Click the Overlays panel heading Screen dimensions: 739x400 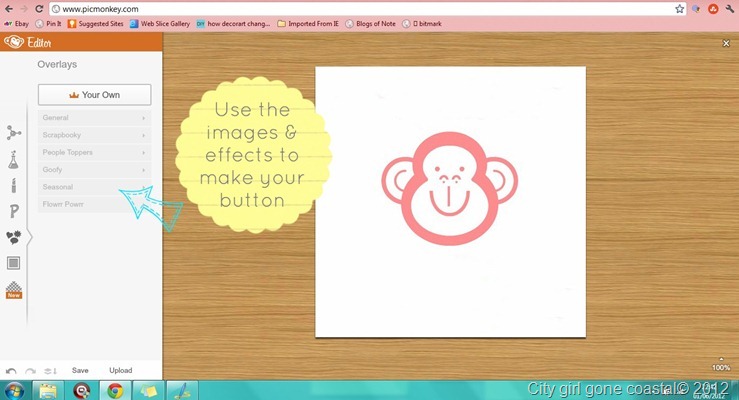point(57,65)
